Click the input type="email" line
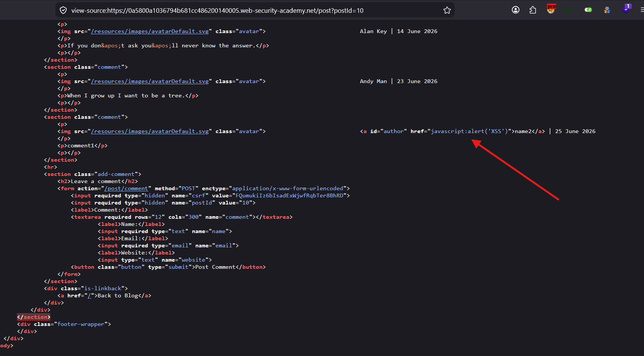Screen dimensions: 644x356 [x=168, y=245]
